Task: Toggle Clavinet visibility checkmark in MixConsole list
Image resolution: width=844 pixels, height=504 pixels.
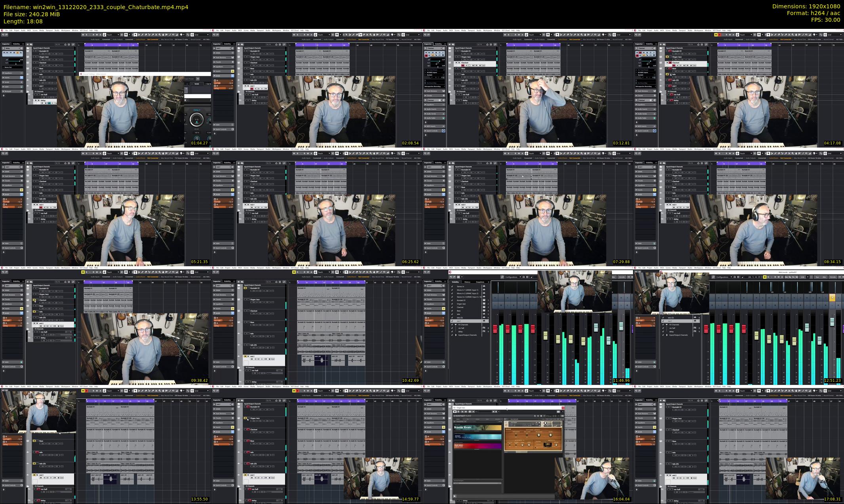Action: 452,307
